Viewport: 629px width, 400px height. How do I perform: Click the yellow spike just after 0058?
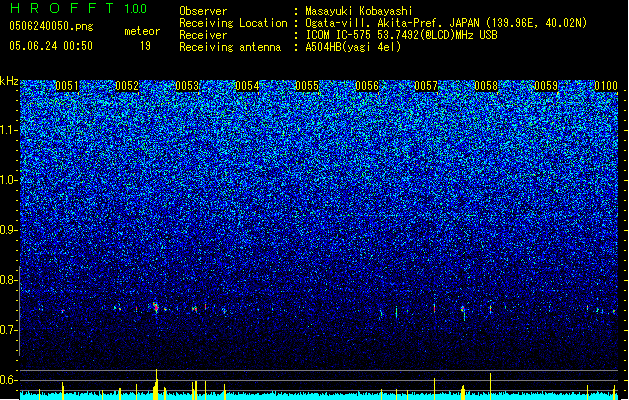coord(490,386)
